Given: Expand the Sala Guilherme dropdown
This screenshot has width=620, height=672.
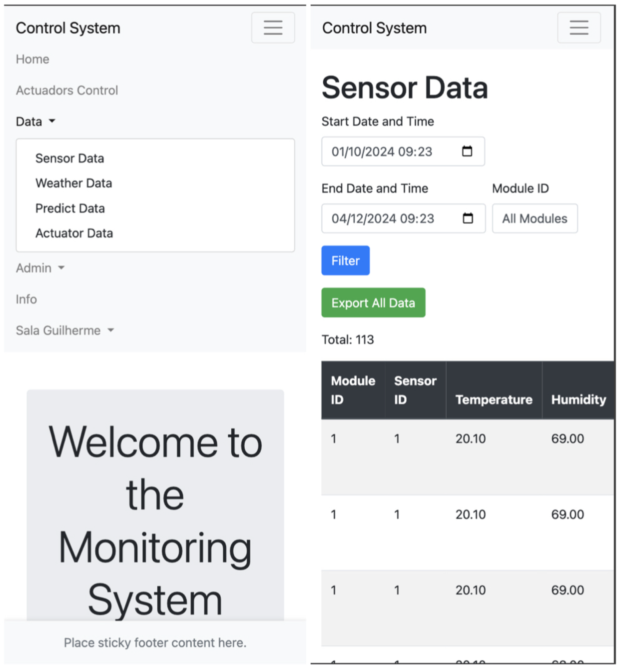Looking at the screenshot, I should (65, 330).
